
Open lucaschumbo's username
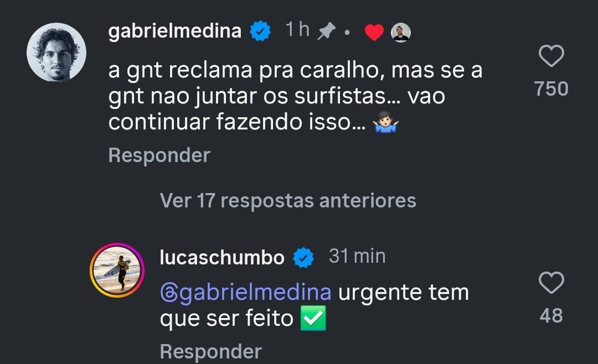(221, 257)
